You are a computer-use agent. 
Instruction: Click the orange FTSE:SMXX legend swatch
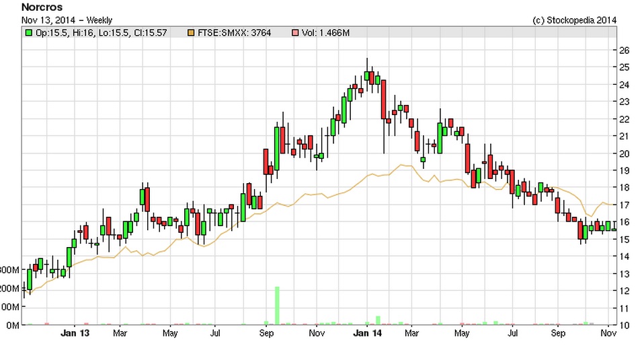coord(190,33)
